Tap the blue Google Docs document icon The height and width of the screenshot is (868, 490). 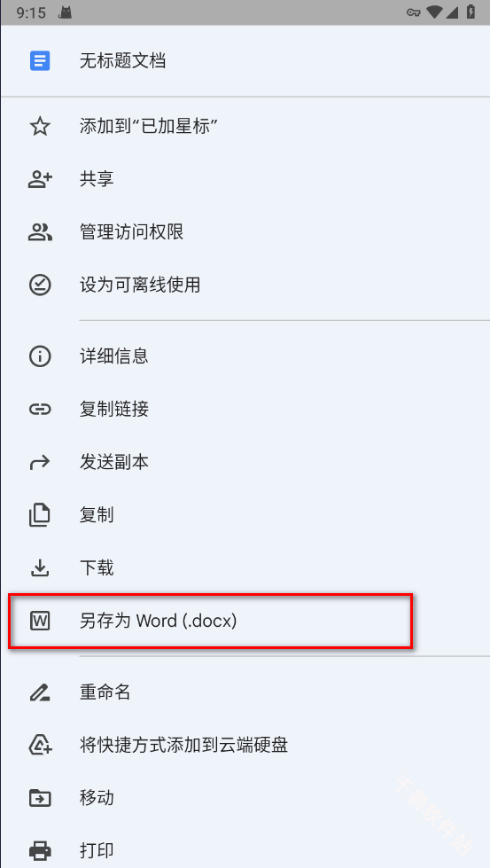click(x=40, y=60)
